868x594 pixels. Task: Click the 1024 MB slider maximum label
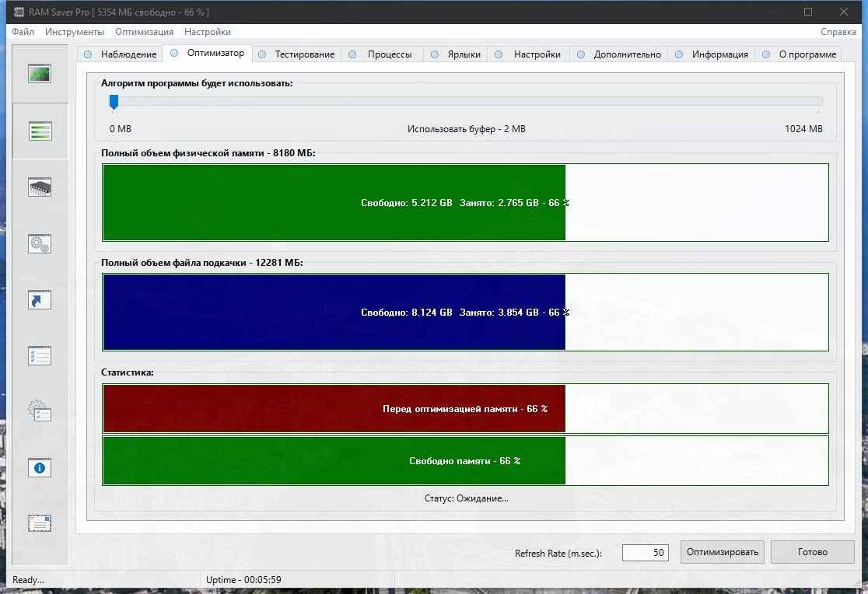point(803,129)
